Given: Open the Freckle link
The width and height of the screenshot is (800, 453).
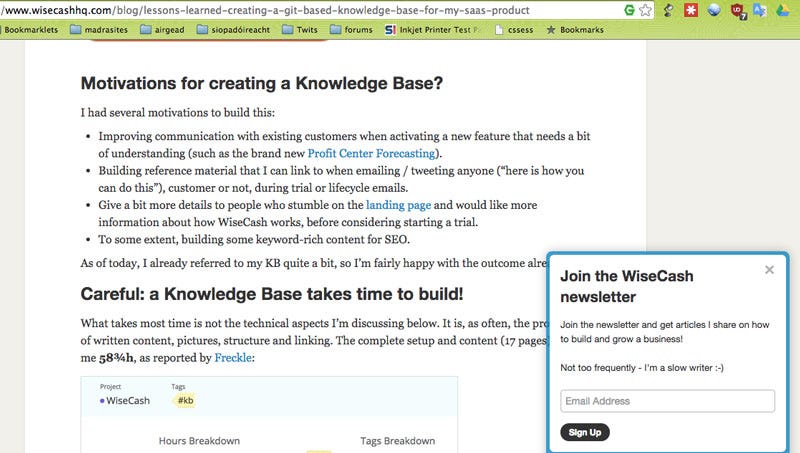Looking at the screenshot, I should tap(233, 358).
